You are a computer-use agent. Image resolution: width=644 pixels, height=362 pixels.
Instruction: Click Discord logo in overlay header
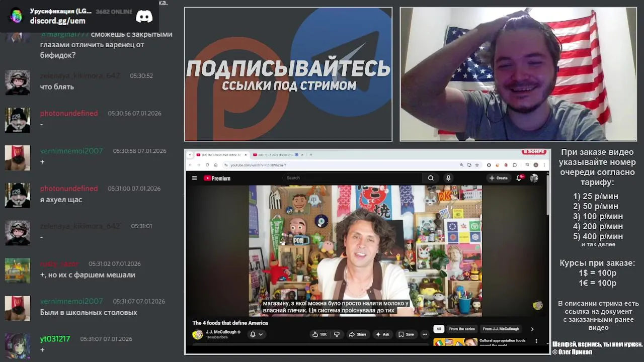pyautogui.click(x=144, y=17)
